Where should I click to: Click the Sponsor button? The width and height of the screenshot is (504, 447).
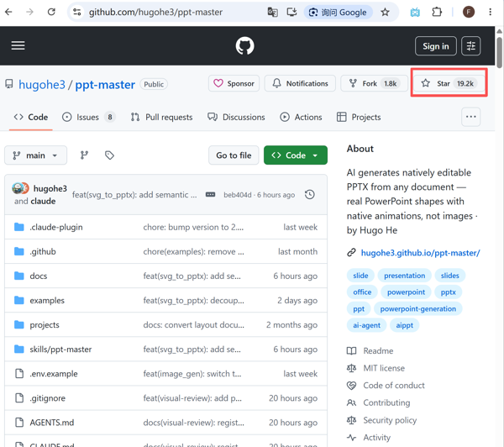(234, 84)
